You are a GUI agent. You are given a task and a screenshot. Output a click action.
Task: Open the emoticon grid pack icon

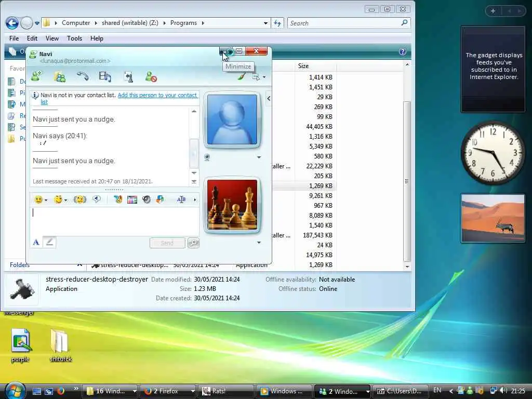tap(132, 200)
